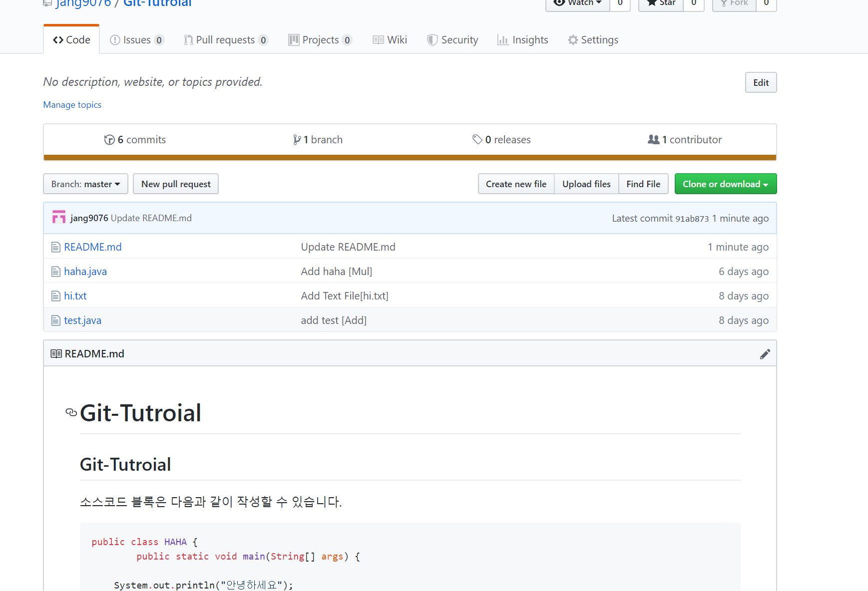
Task: Expand the Branch: master dropdown
Action: 85,184
